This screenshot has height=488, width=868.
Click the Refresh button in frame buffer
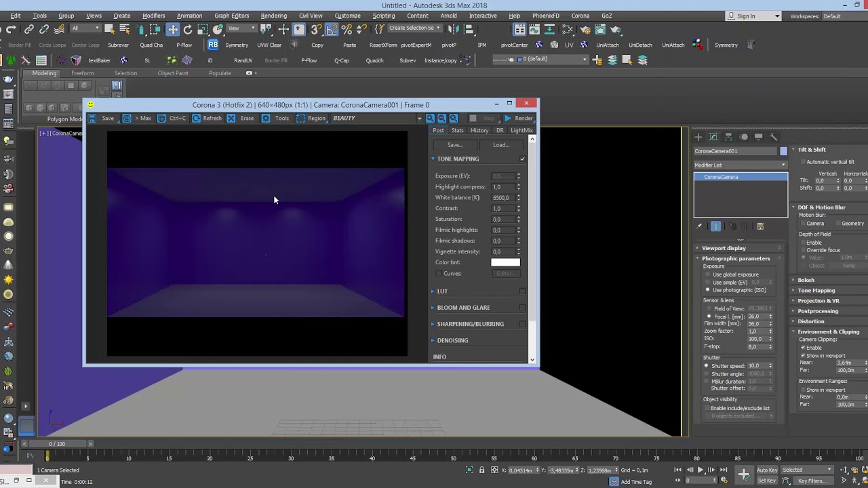tap(207, 118)
